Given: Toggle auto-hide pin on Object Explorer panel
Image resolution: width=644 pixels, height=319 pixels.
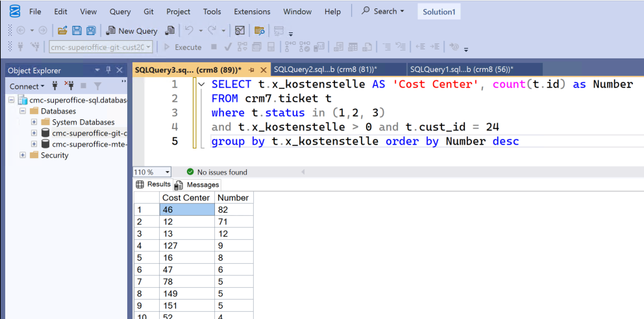Looking at the screenshot, I should [x=108, y=70].
